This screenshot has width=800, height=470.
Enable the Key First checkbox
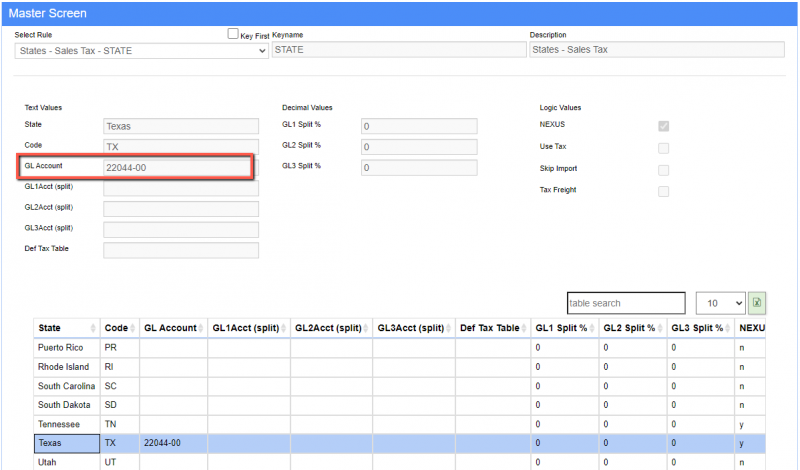tap(233, 34)
